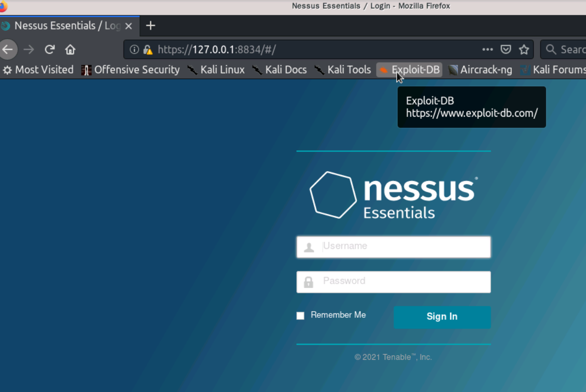This screenshot has height=392, width=586.
Task: Click the Password input field
Action: [394, 282]
